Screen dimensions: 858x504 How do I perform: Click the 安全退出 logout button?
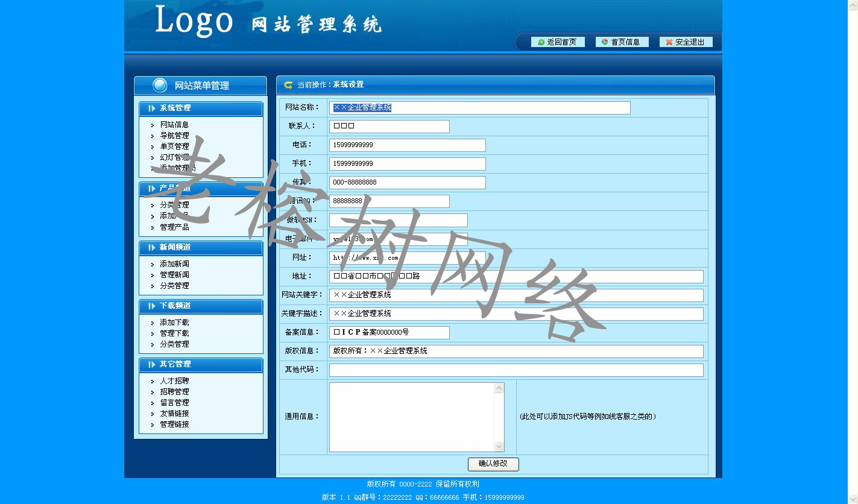click(686, 42)
